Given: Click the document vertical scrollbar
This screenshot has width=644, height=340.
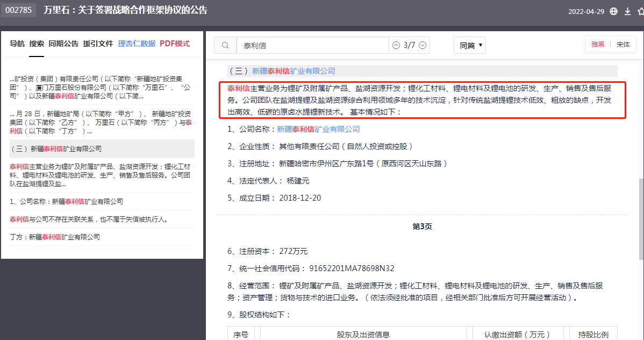Looking at the screenshot, I should 641,219.
